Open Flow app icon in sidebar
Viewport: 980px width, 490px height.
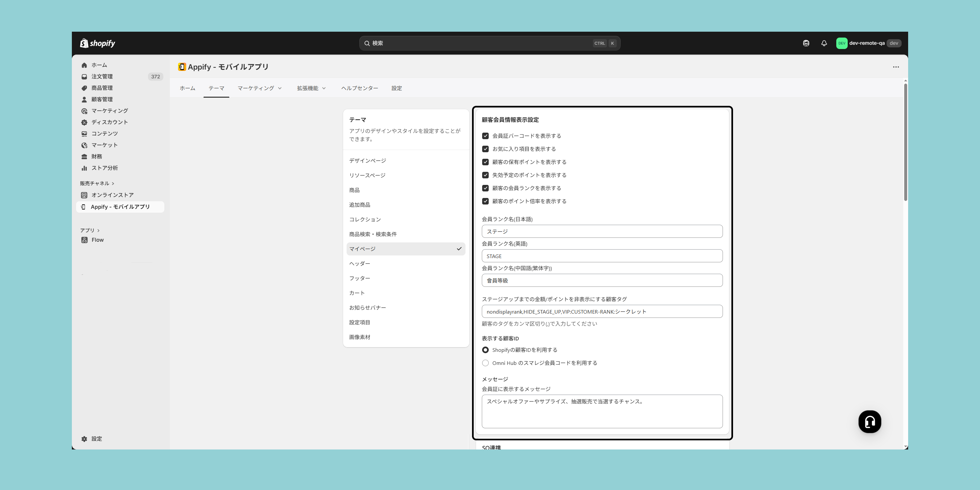coord(85,240)
